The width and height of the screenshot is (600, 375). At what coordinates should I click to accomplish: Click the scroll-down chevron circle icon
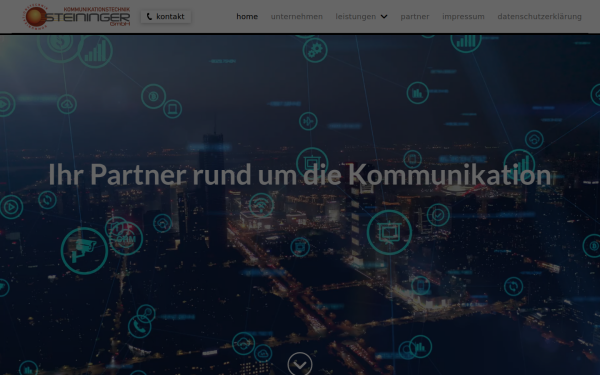(x=300, y=364)
